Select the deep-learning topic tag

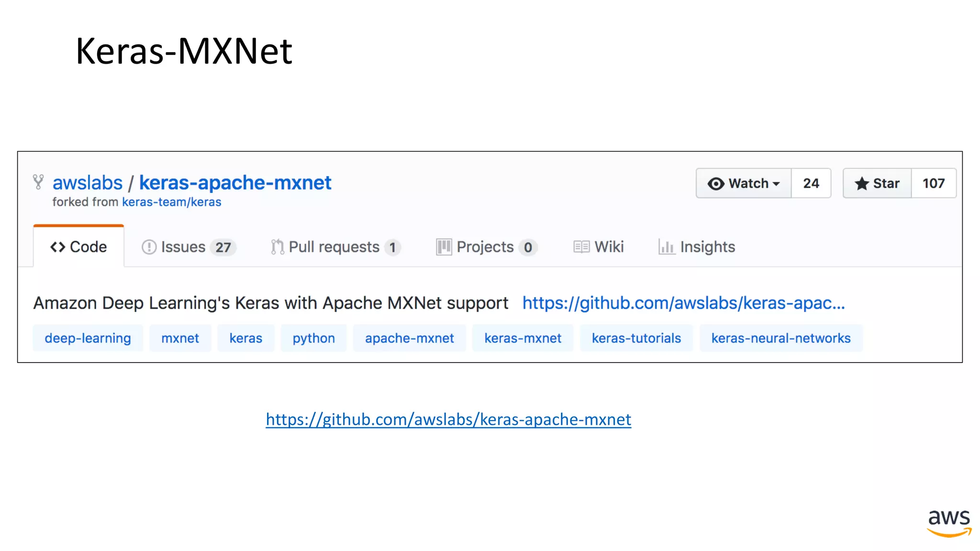(x=88, y=338)
